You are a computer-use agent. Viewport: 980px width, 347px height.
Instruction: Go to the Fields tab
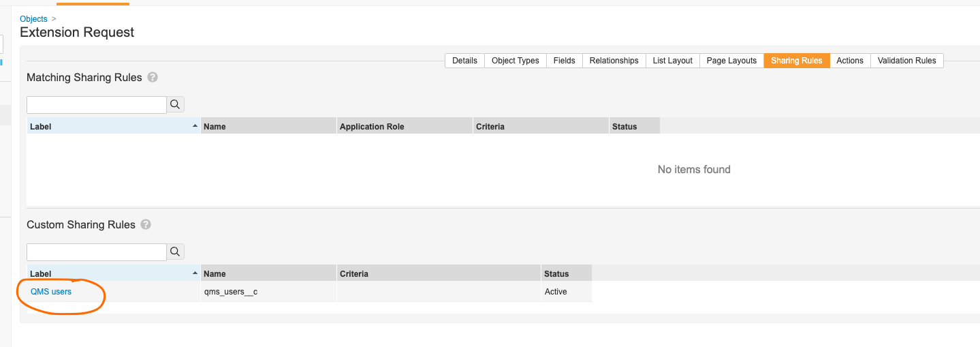[x=564, y=61]
